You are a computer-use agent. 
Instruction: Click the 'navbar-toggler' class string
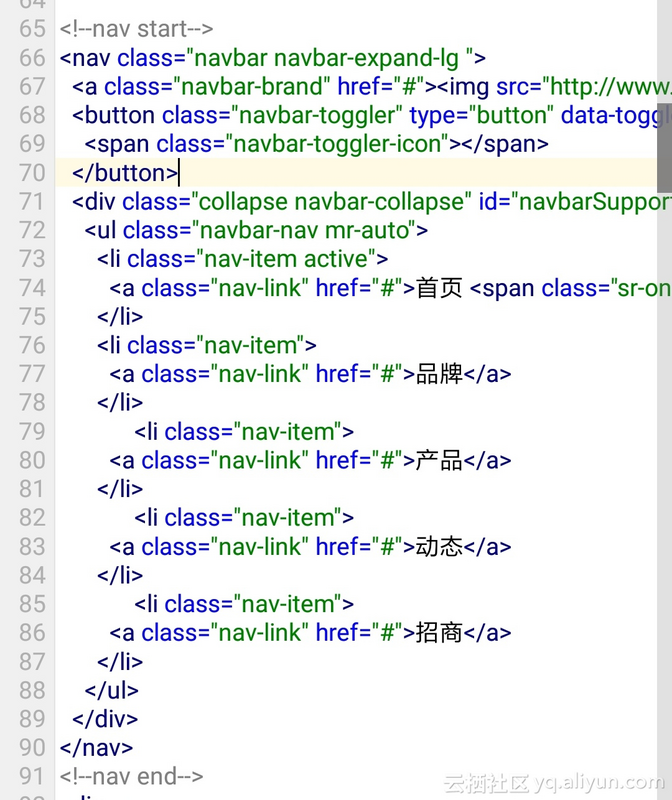[317, 115]
